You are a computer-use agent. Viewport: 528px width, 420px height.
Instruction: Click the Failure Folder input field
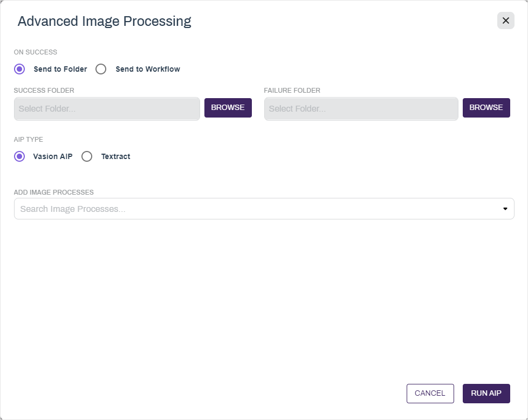361,109
